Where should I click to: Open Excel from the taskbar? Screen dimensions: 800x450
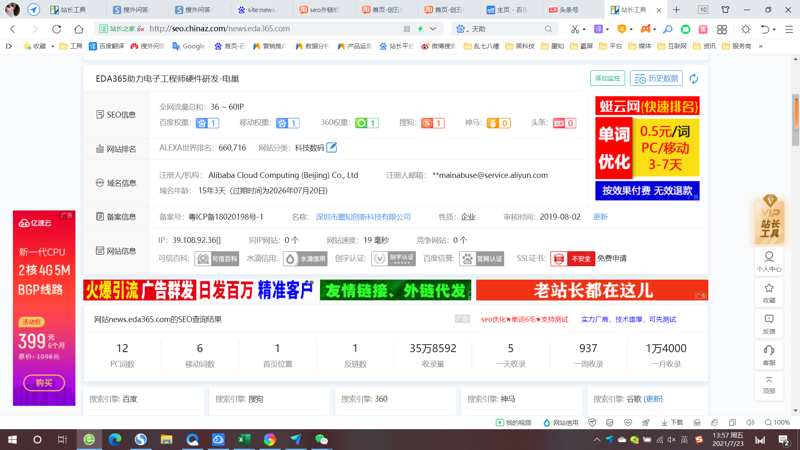coord(244,439)
